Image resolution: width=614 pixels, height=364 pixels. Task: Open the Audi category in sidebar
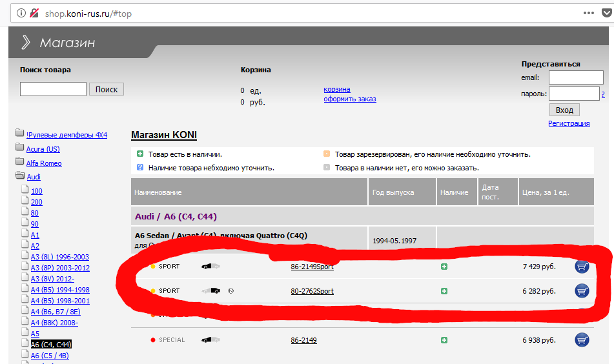tap(34, 177)
